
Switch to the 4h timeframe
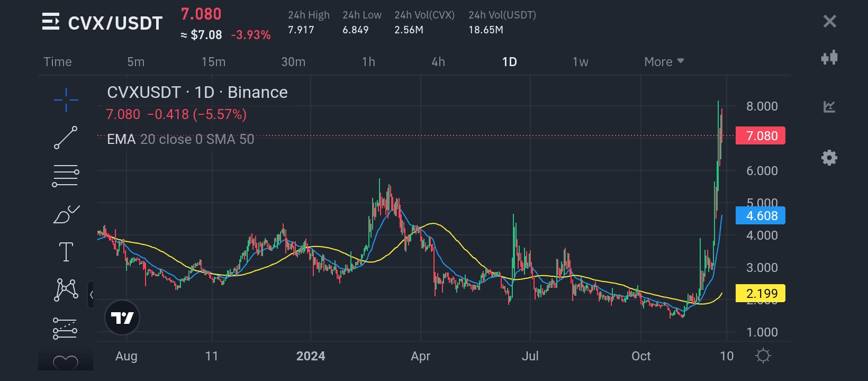click(438, 62)
